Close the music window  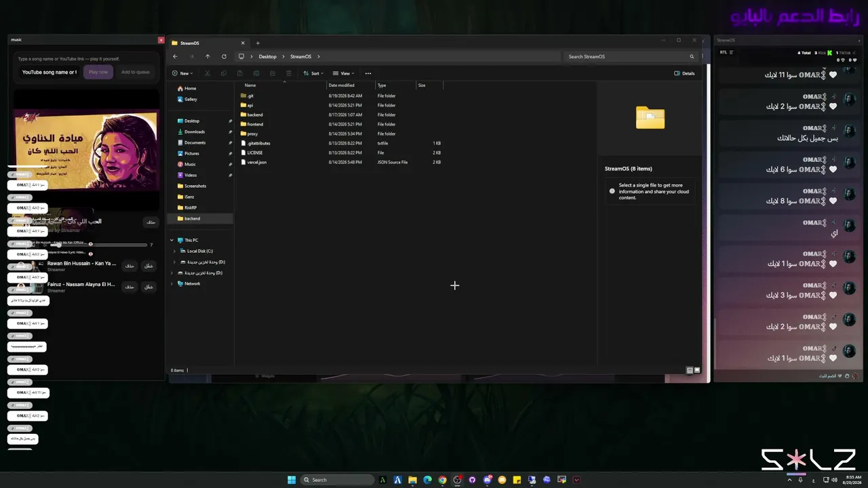(161, 40)
